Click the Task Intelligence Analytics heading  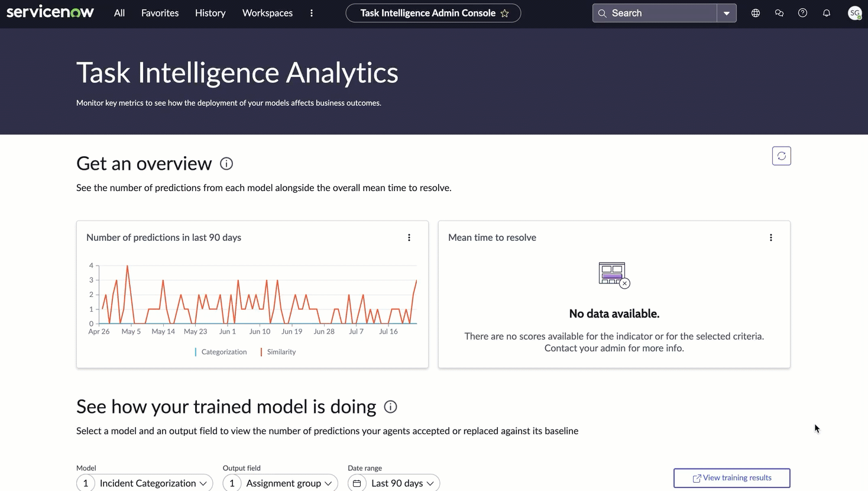pos(237,73)
